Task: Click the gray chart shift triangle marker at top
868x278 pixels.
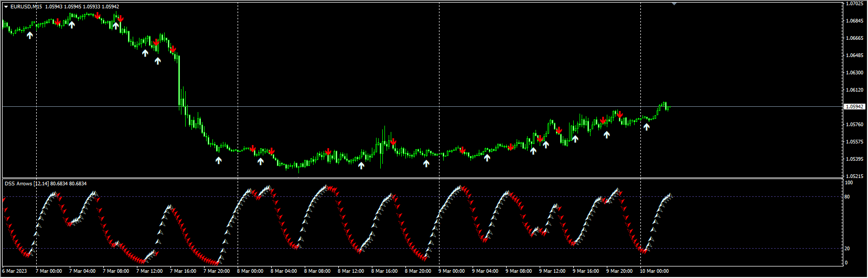Action: 674,4
